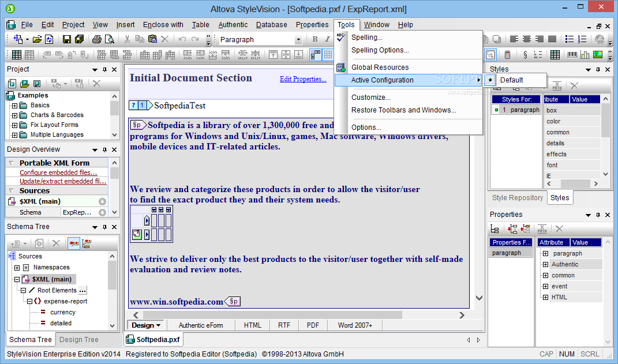
Task: Expand the Authentic attribute group in Properties
Action: 545,264
